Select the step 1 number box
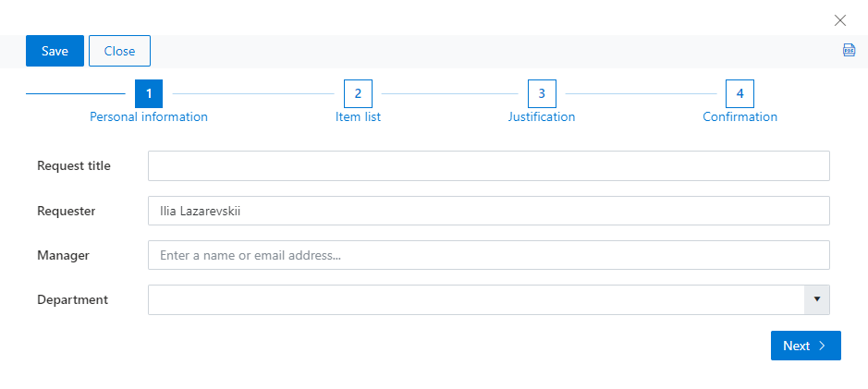This screenshot has width=868, height=389. coord(149,93)
